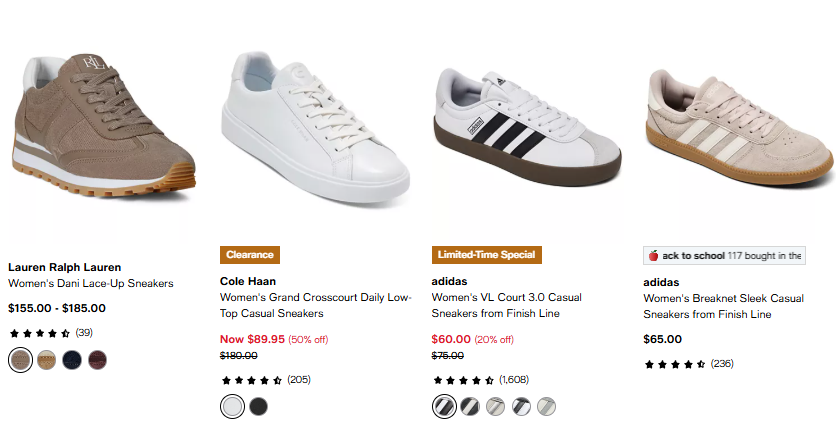This screenshot has height=438, width=837.
Task: Select the black swatch for Cole Haan sneakers
Action: coord(258,406)
